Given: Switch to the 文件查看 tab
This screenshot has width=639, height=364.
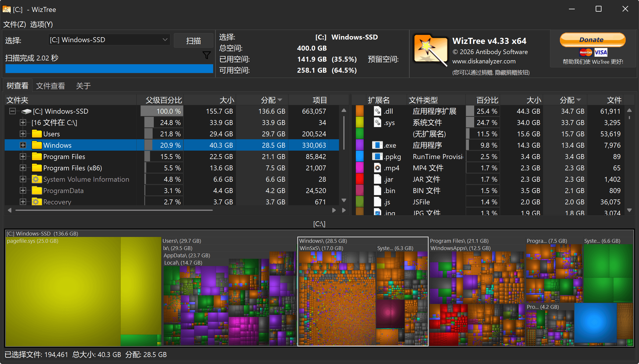Looking at the screenshot, I should coord(50,86).
